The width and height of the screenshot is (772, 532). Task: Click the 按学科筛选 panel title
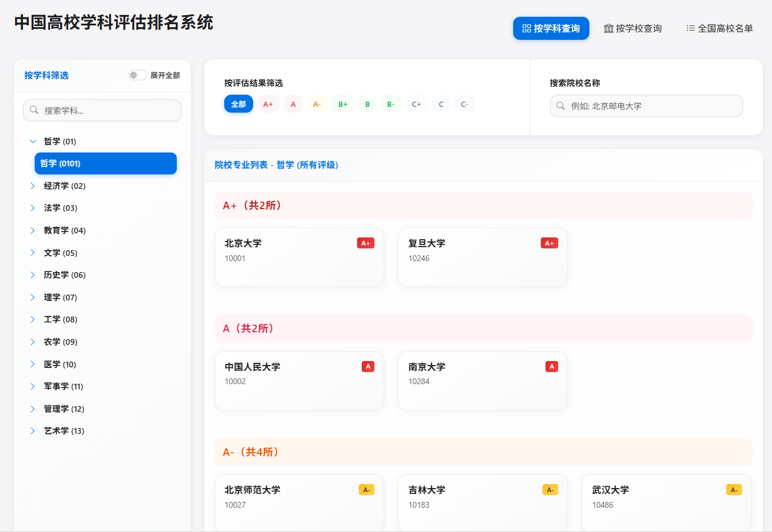46,75
